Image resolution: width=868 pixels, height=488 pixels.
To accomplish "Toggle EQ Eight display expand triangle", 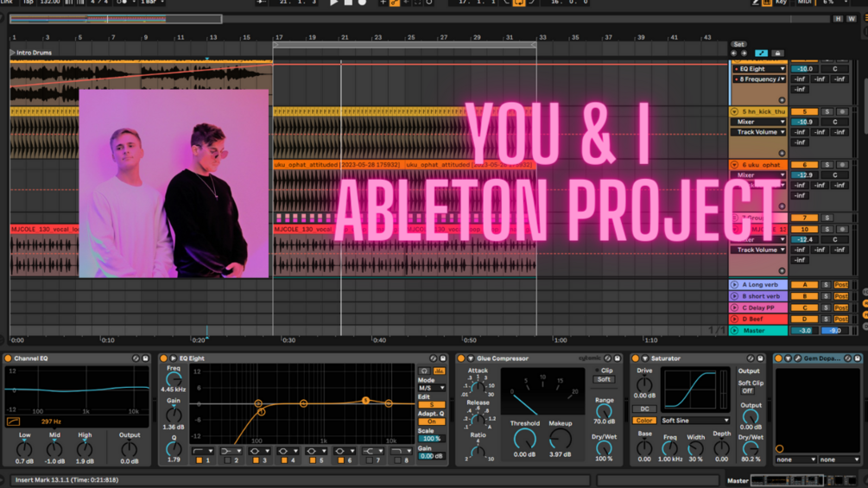I will pos(174,358).
